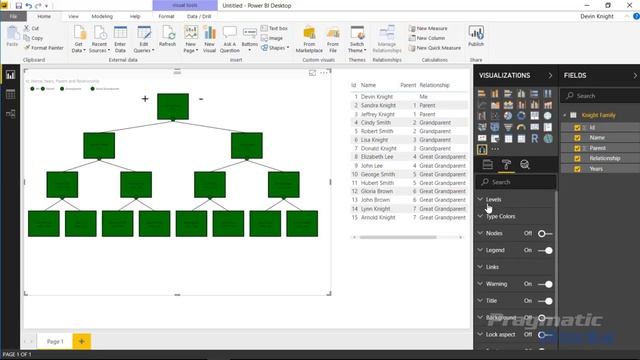Viewport: 640px width, 360px height.
Task: Click the New Quick Measure button
Action: pyautogui.click(x=435, y=48)
